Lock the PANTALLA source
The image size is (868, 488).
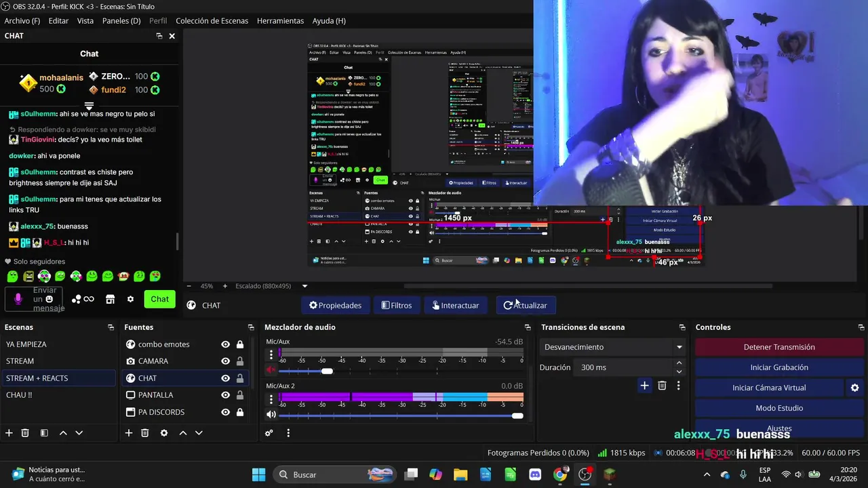[x=240, y=395]
